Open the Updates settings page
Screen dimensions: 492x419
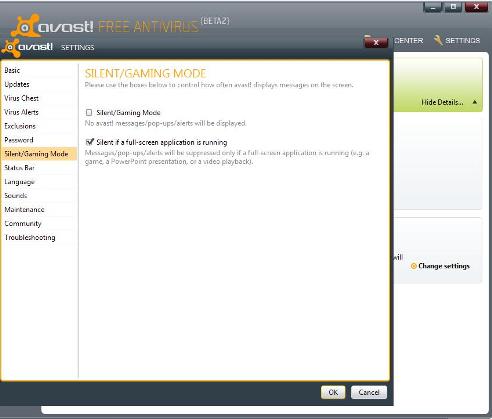point(39,84)
